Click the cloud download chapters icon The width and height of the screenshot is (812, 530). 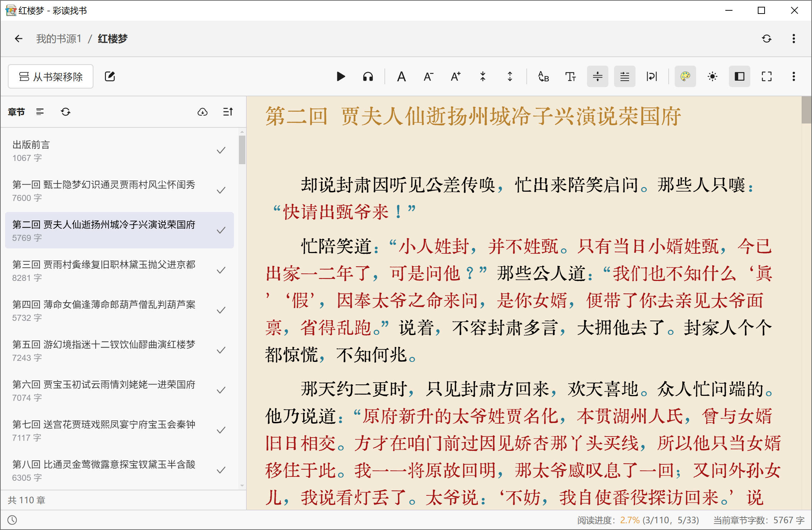click(203, 112)
